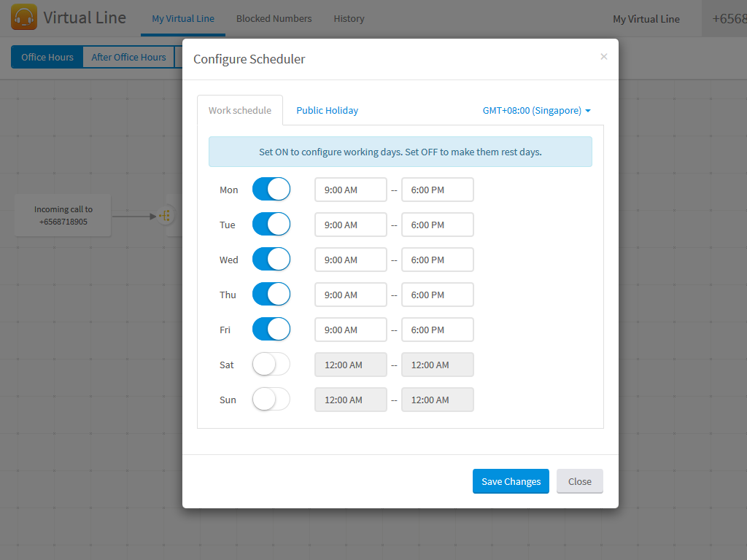Open the GMT+08:00 Singapore timezone dropdown
This screenshot has width=747, height=560.
point(537,110)
